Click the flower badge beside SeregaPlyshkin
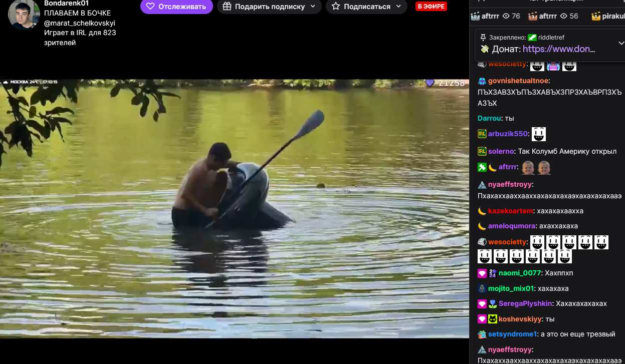Image resolution: width=625 pixels, height=364 pixels. click(492, 303)
